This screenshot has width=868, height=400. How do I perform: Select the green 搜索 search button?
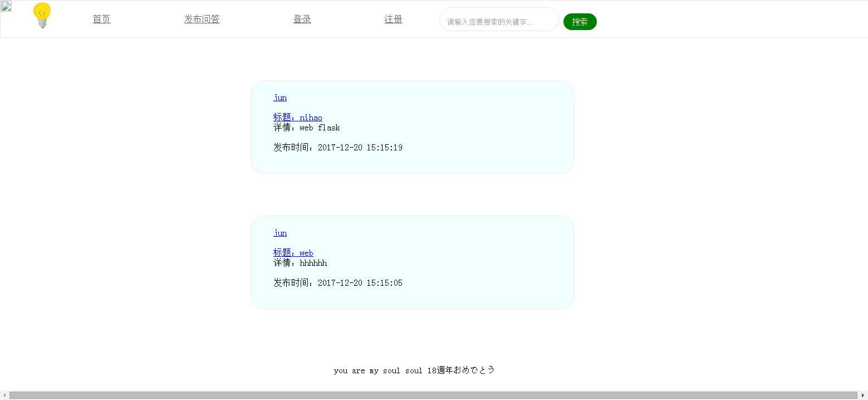pyautogui.click(x=580, y=22)
